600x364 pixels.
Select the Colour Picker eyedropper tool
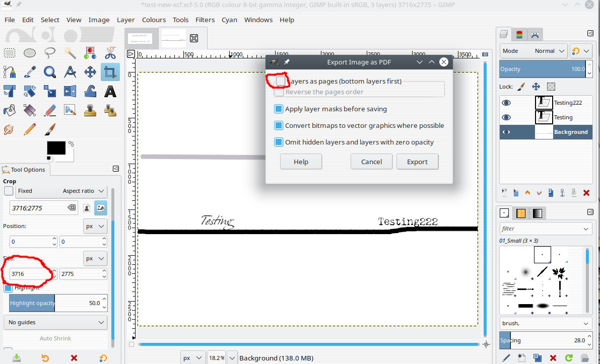point(29,72)
